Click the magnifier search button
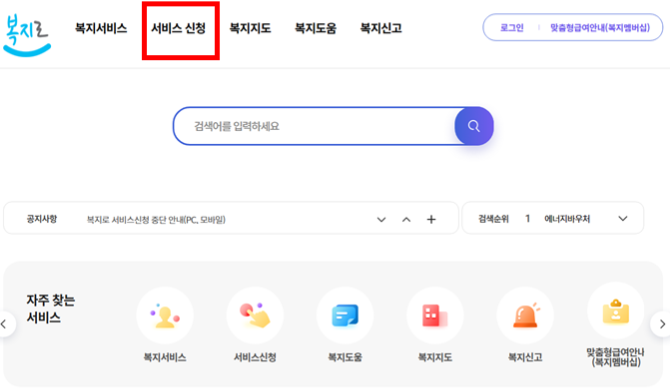Viewport: 670px width, 392px height. pyautogui.click(x=473, y=126)
